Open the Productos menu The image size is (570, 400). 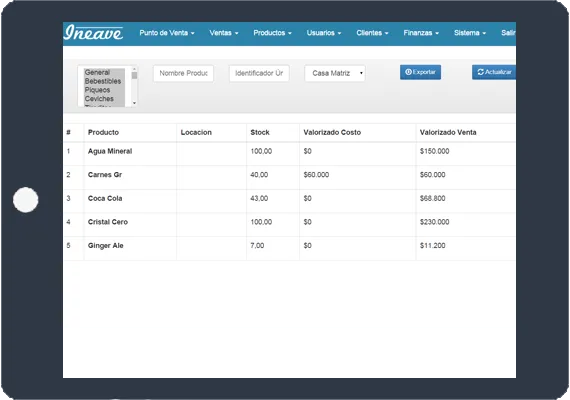click(x=272, y=33)
